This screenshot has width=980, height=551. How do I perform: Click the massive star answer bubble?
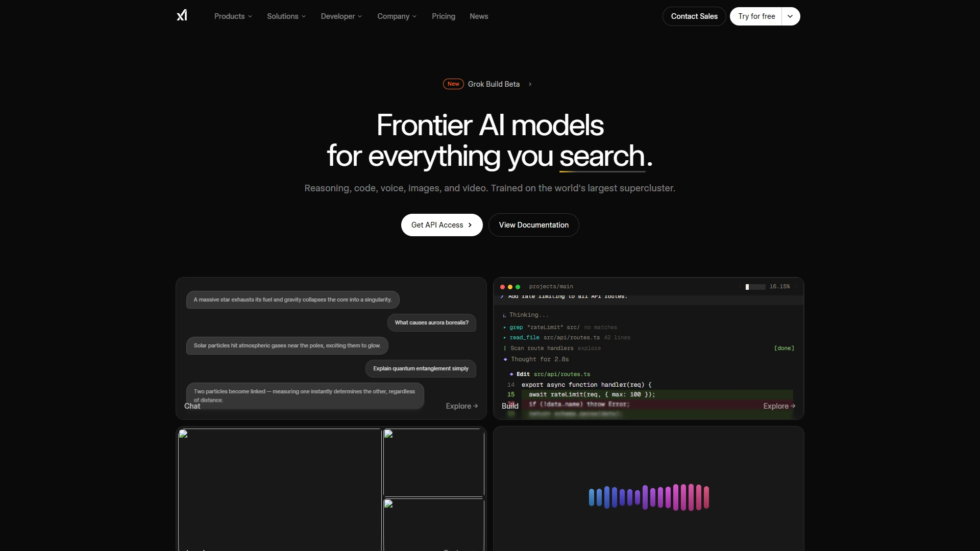tap(292, 299)
